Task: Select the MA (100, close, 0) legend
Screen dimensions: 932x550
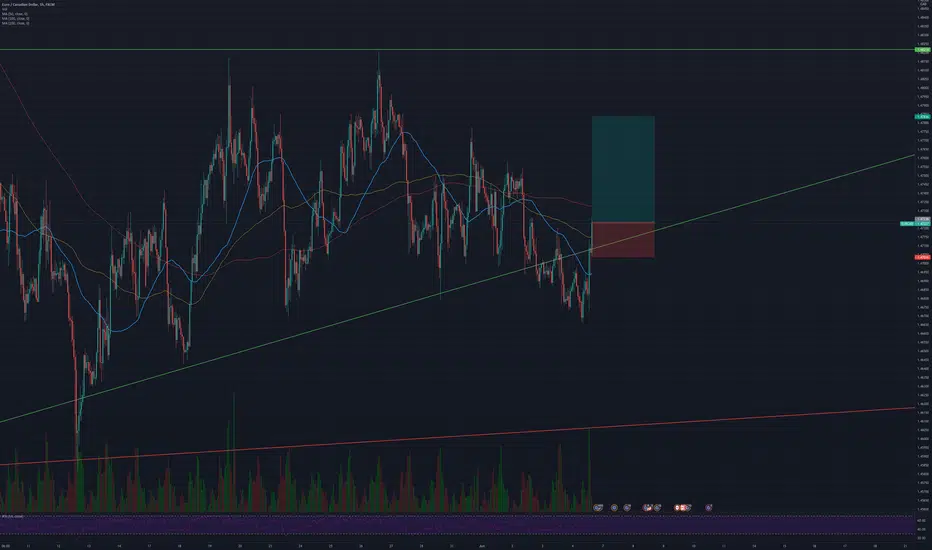Action: (15, 18)
